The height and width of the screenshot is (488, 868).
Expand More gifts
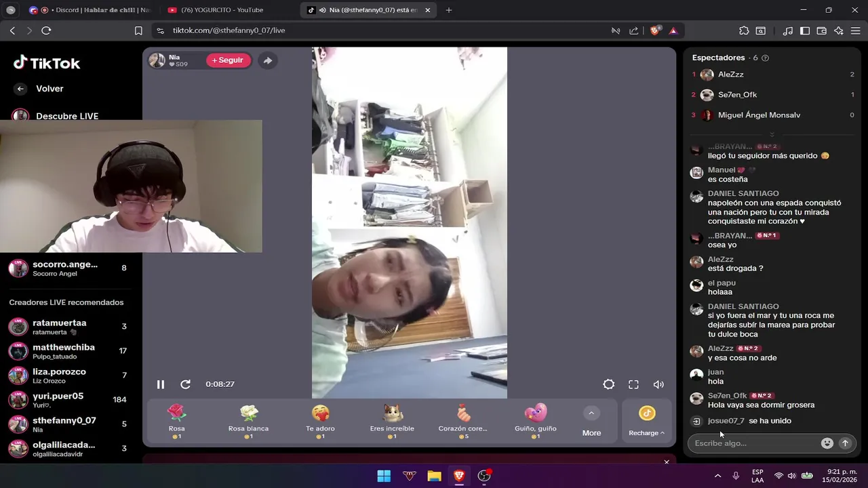591,422
